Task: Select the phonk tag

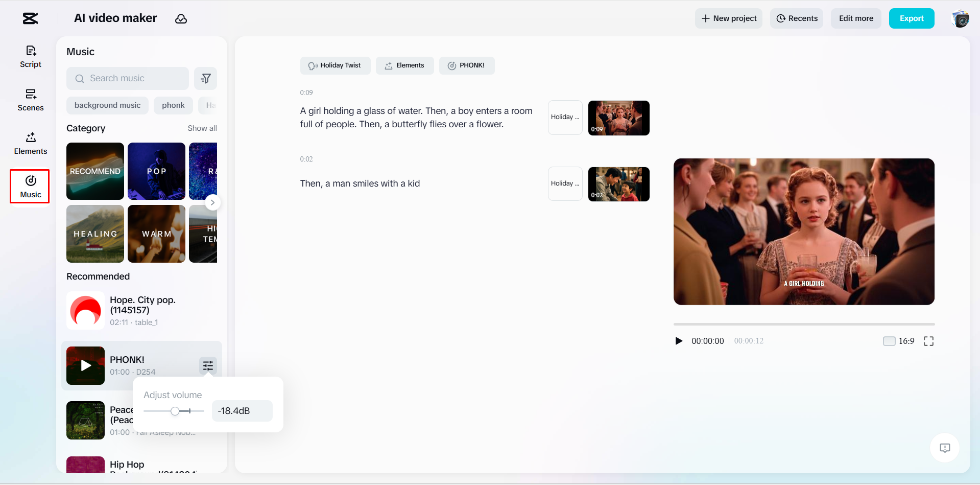Action: coord(173,105)
